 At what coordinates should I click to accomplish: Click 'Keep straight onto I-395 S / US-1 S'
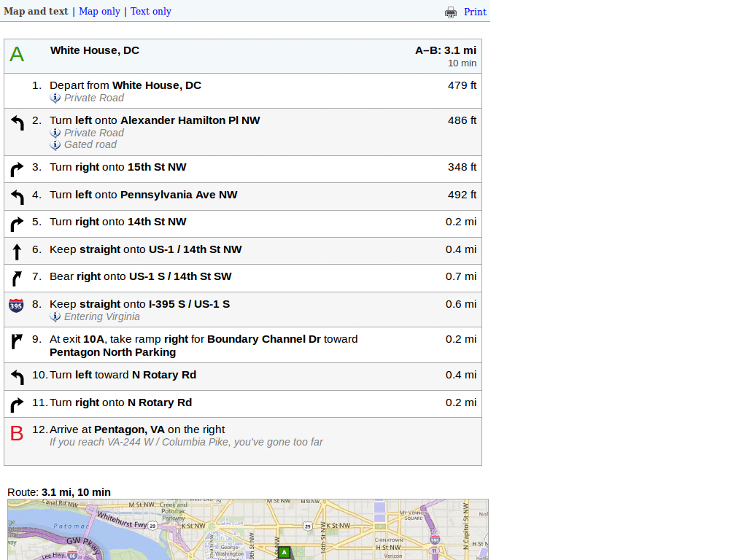click(x=139, y=304)
